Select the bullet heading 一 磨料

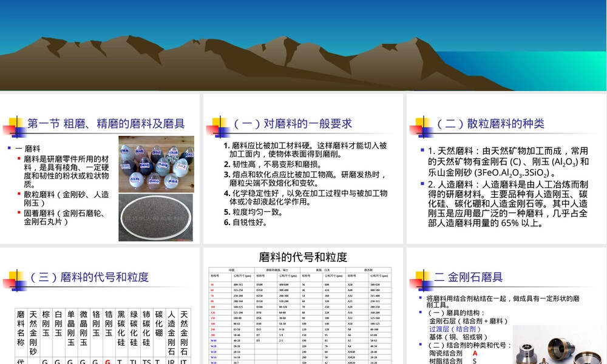(x=27, y=149)
